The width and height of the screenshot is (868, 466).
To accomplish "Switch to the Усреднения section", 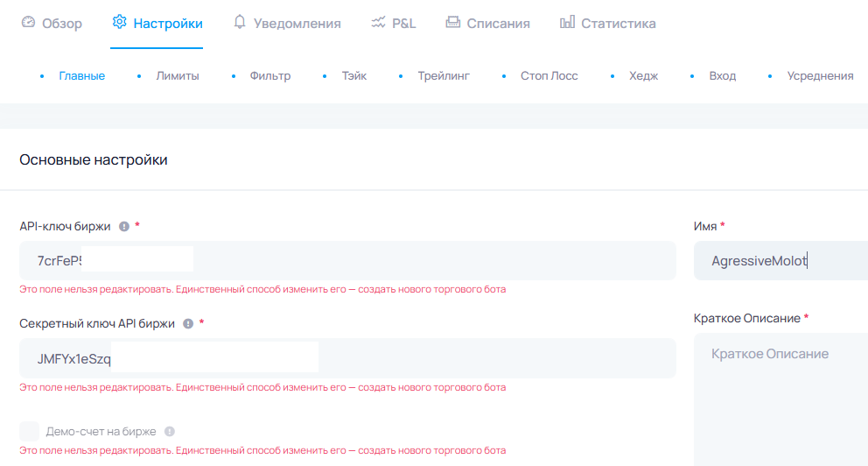I will (x=820, y=76).
